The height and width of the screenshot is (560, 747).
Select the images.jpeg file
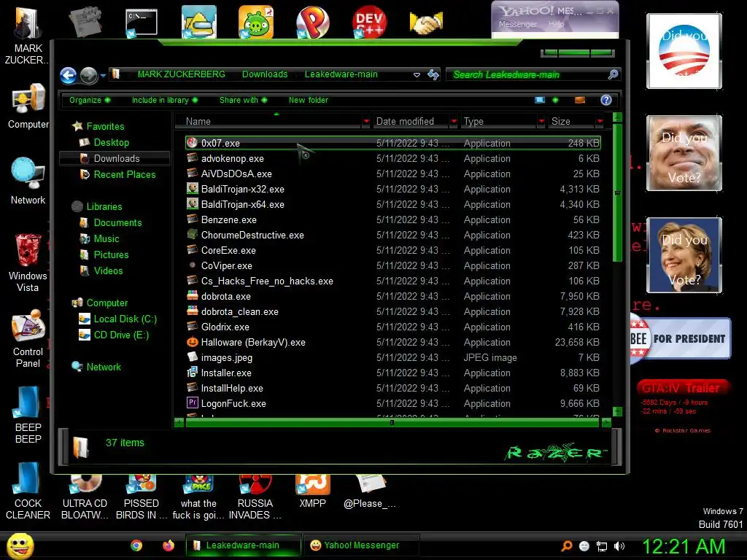coord(227,357)
